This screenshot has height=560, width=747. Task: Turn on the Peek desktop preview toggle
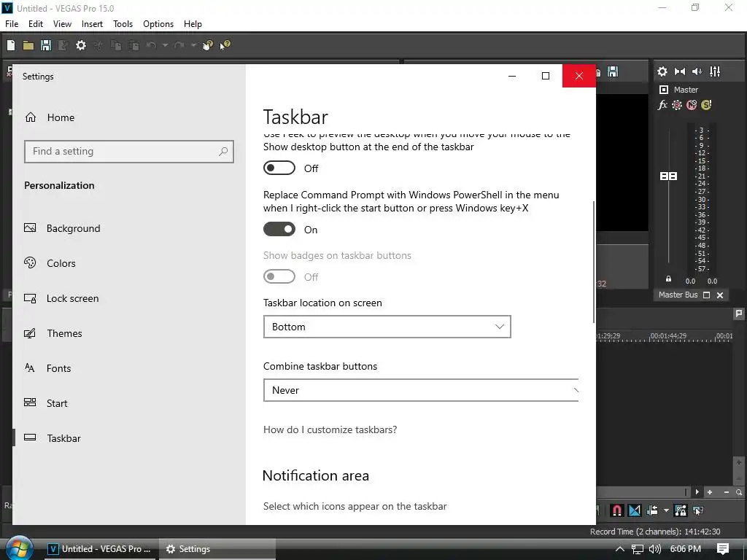click(x=279, y=168)
